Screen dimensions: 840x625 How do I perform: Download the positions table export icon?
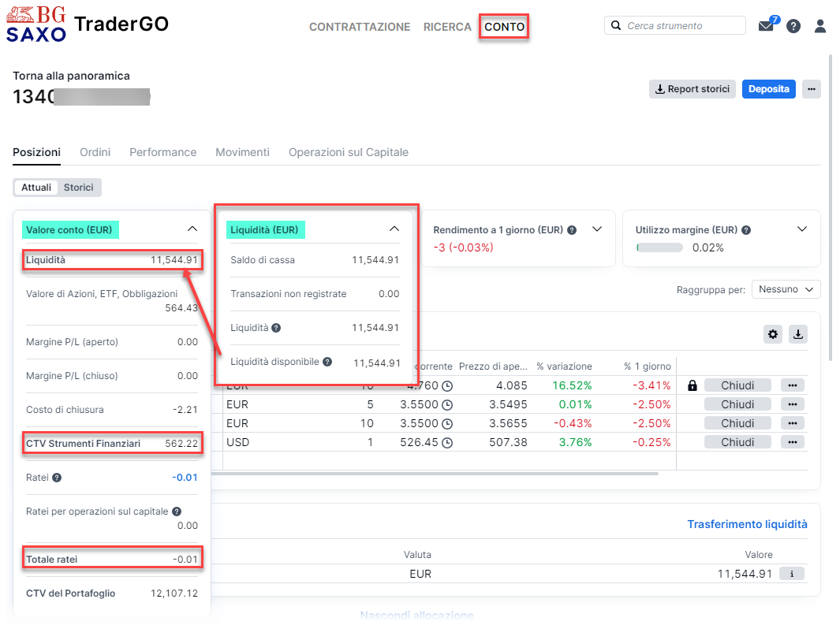point(798,334)
